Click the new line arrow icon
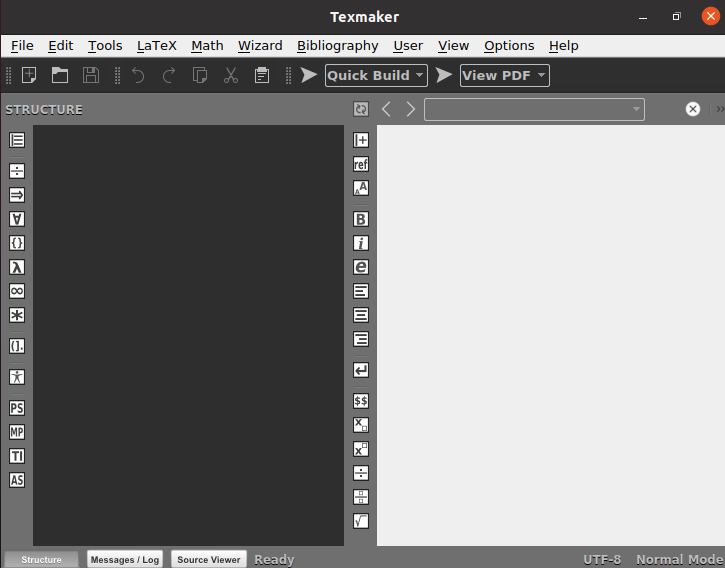This screenshot has width=725, height=568. coord(361,370)
